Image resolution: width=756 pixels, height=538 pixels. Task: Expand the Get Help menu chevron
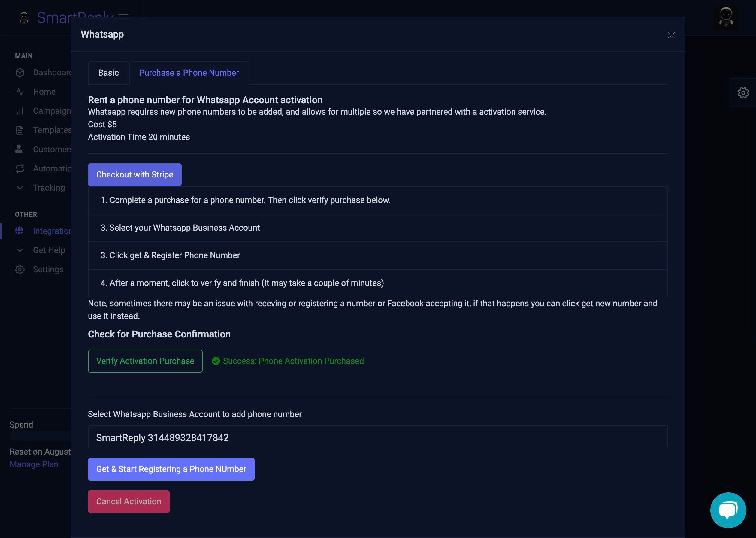tap(20, 250)
